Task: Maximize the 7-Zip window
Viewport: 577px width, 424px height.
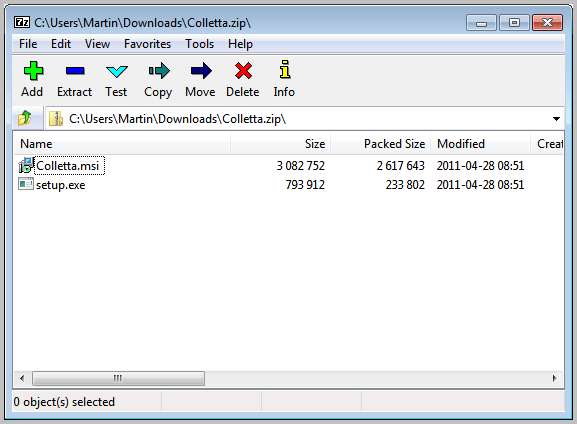Action: tap(514, 23)
